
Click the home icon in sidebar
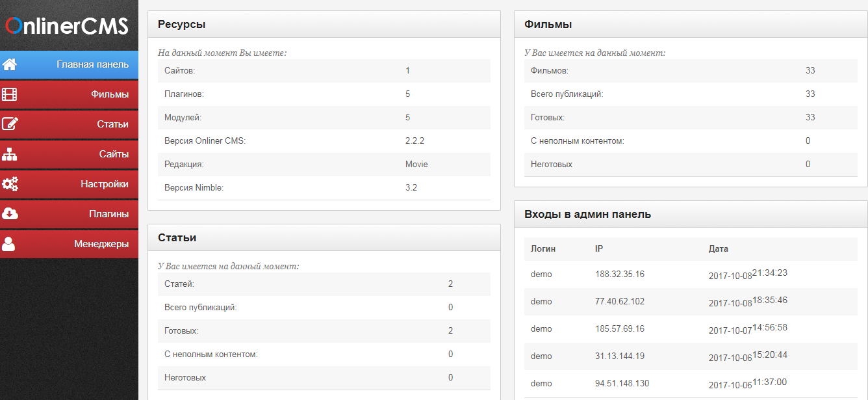pyautogui.click(x=10, y=64)
